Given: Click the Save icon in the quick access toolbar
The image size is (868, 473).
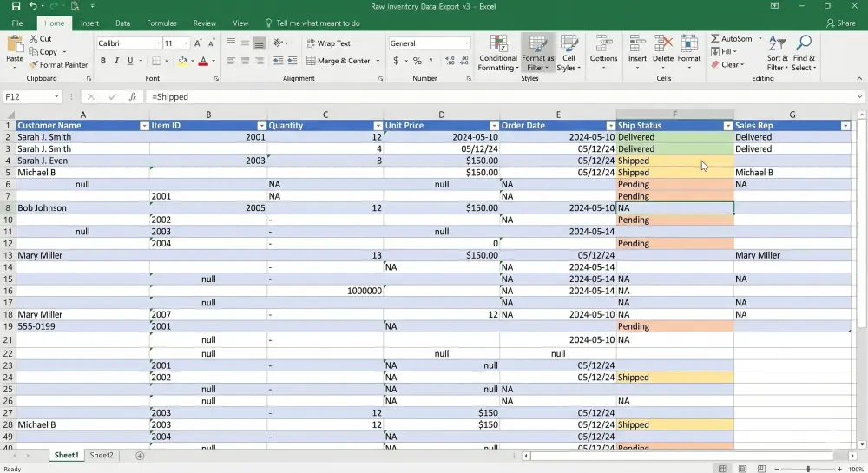Looking at the screenshot, I should tap(16, 6).
